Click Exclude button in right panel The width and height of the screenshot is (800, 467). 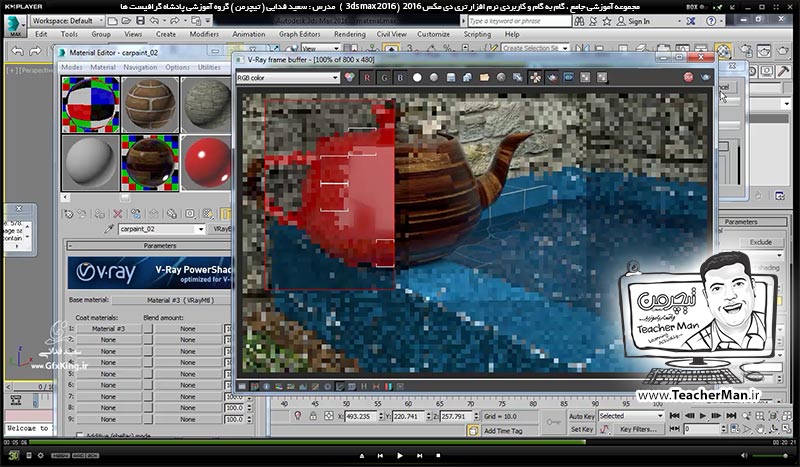[761, 242]
